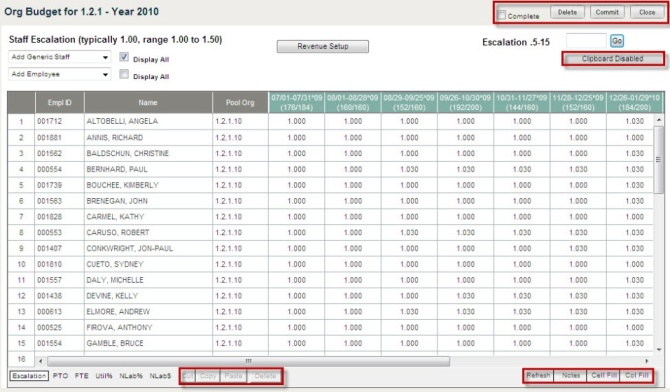Click the Commit button
This screenshot has width=670, height=392.
coord(607,12)
